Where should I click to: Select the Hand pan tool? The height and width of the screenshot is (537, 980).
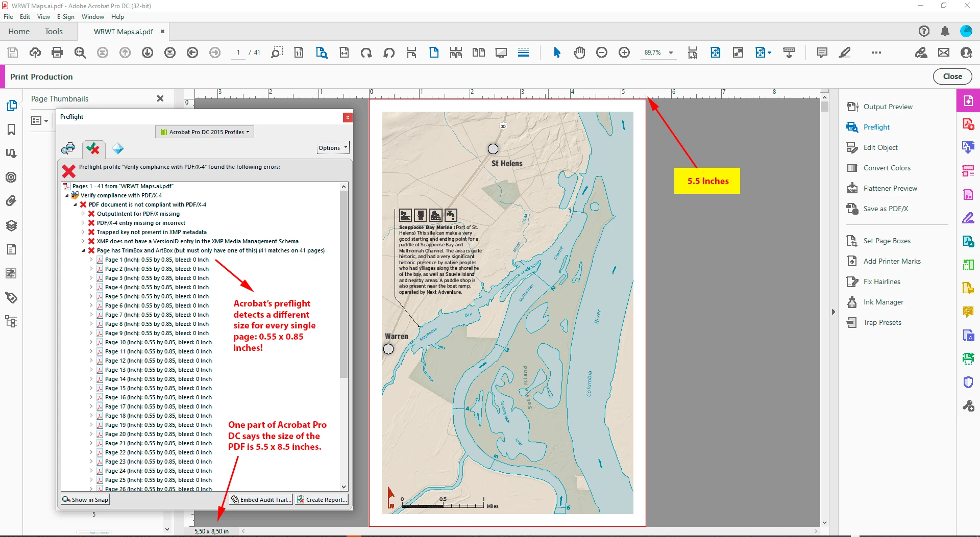579,53
